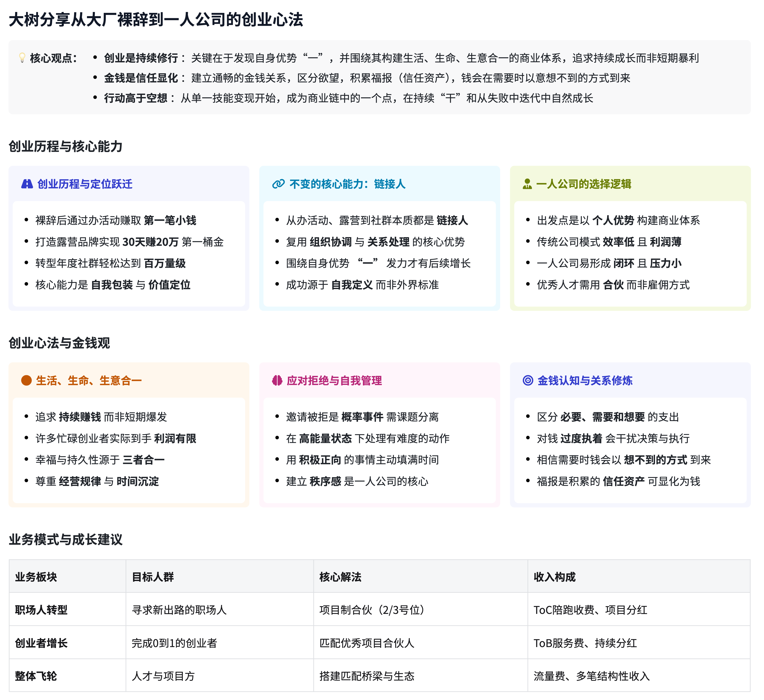This screenshot has width=764, height=700.
Task: Click the 创业者增长 row label
Action: pyautogui.click(x=41, y=643)
